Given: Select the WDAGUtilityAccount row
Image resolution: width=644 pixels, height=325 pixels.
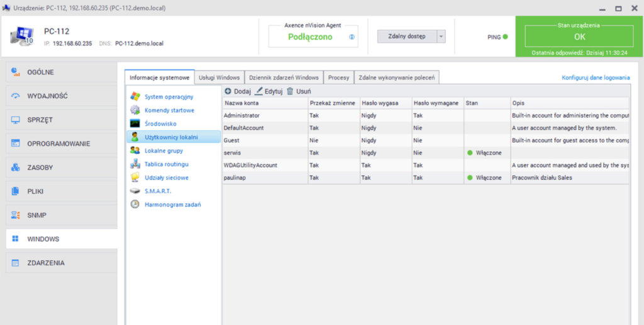Looking at the screenshot, I should pyautogui.click(x=426, y=165).
